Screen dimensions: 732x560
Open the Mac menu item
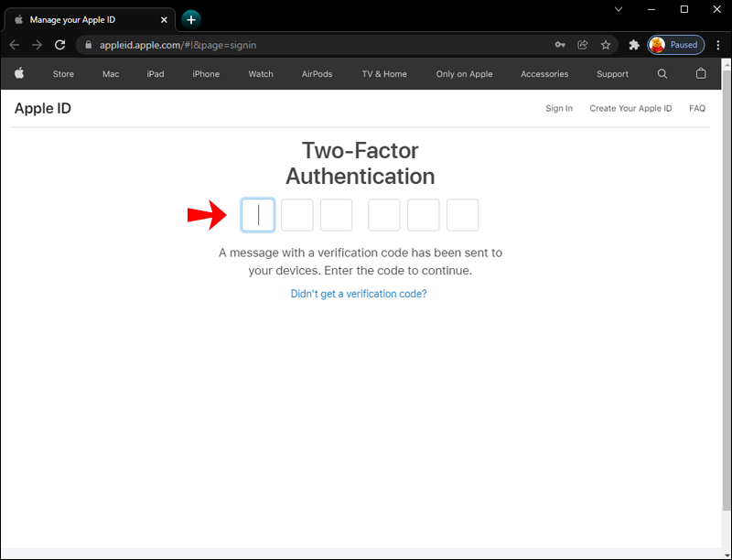pos(111,74)
